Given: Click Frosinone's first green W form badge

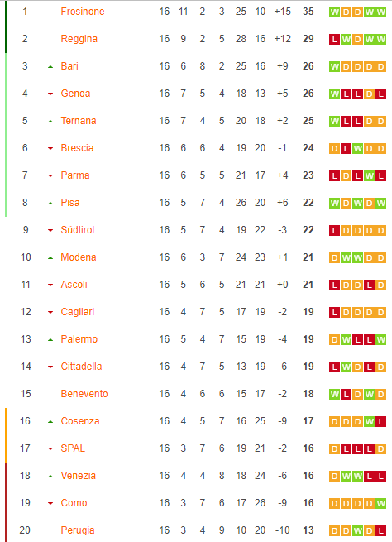Looking at the screenshot, I should 334,12.
